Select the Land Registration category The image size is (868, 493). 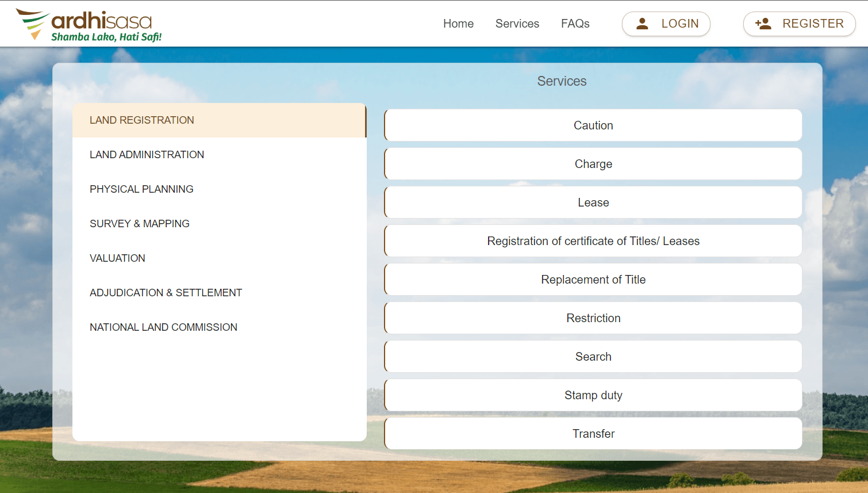point(220,120)
